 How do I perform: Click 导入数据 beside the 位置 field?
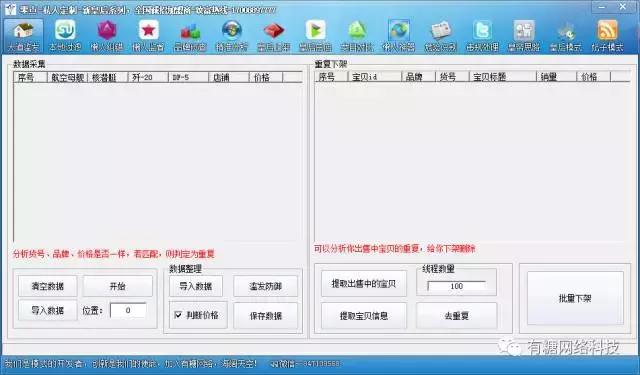[x=47, y=310]
